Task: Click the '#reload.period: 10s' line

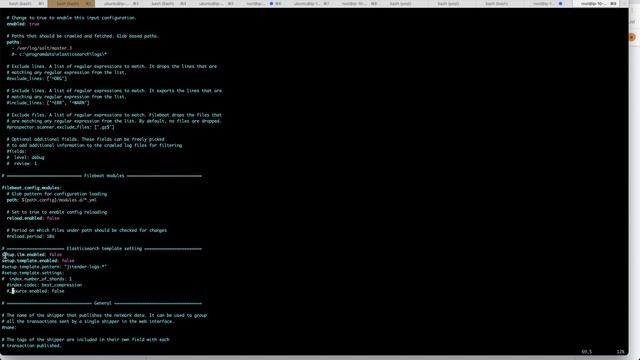Action: coord(31,236)
